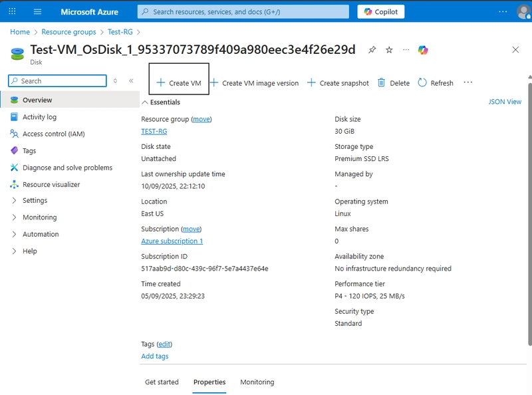The width and height of the screenshot is (532, 395).
Task: Select the 'Linux' operating system value
Action: coord(342,213)
